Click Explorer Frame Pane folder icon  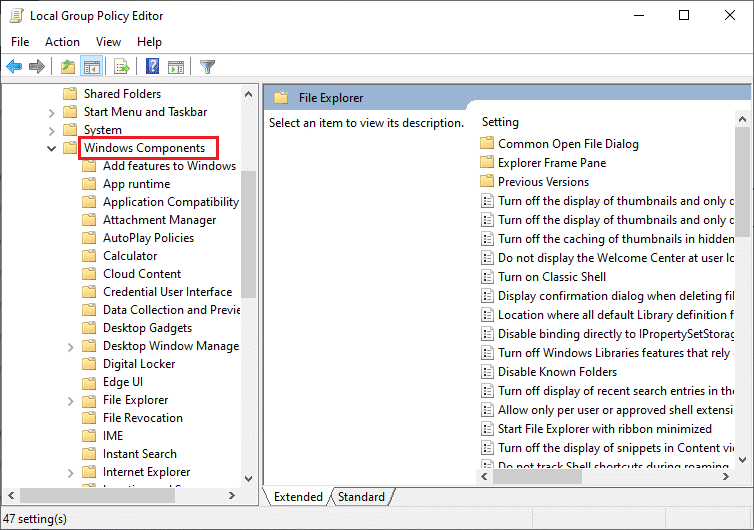point(487,162)
